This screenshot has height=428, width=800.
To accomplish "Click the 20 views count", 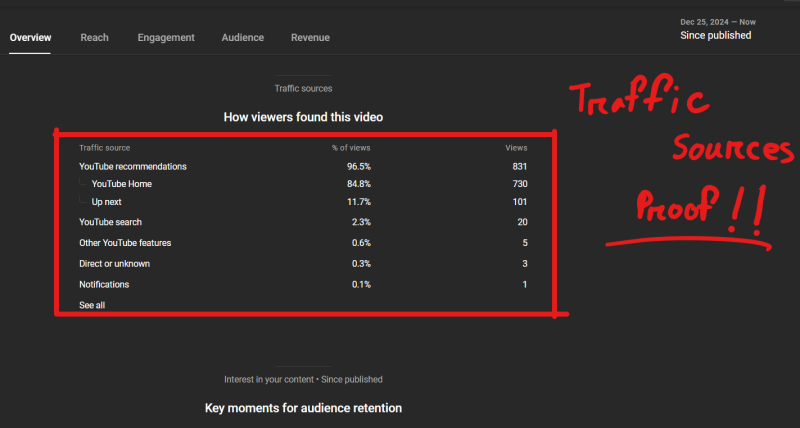I will tap(522, 222).
